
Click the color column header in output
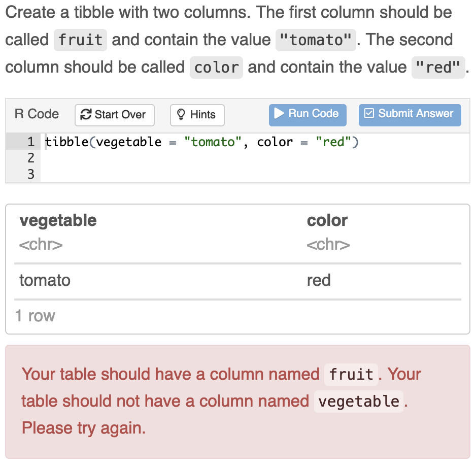pyautogui.click(x=327, y=220)
